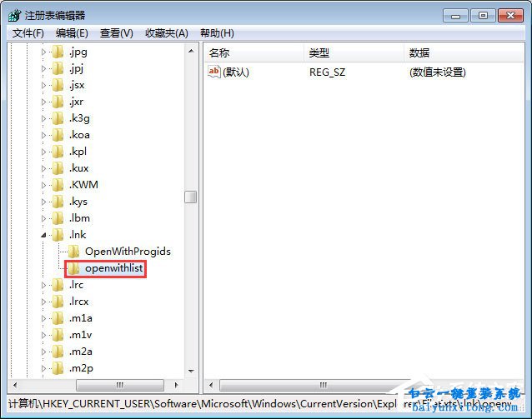
Task: Select the openwithlist key label
Action: point(114,268)
